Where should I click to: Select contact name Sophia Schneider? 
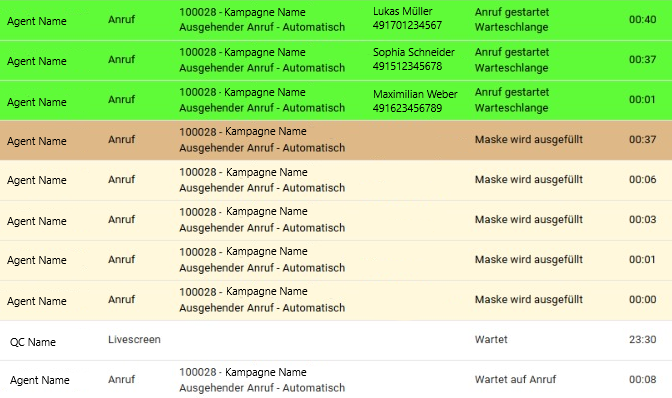click(414, 52)
